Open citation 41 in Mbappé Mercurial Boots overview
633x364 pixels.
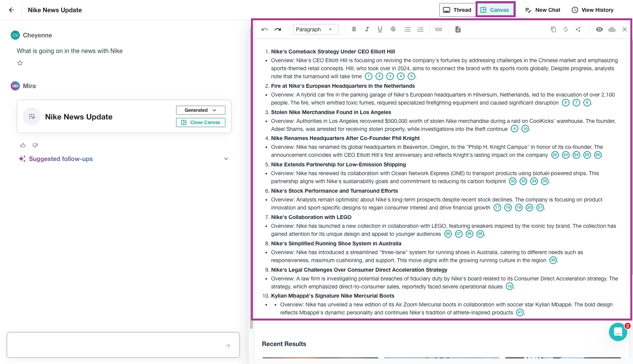pos(520,312)
